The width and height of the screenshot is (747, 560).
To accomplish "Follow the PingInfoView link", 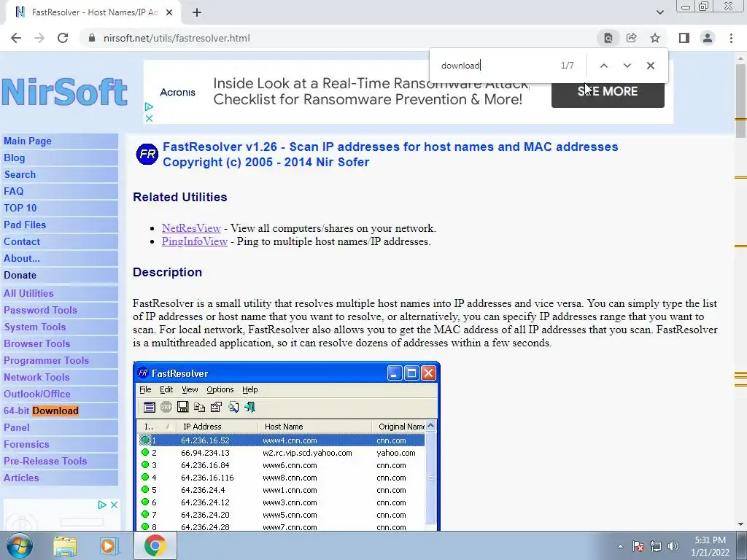I will point(194,241).
